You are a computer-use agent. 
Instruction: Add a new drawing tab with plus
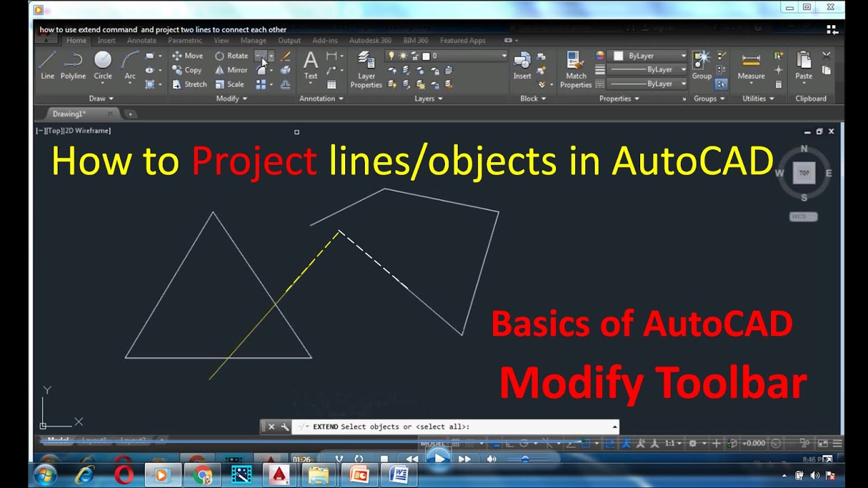130,114
